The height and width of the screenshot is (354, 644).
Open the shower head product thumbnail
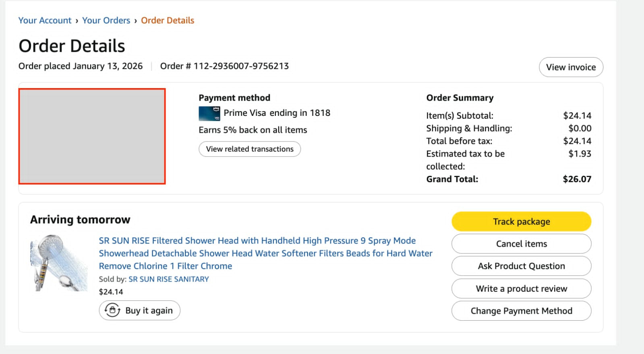point(59,263)
